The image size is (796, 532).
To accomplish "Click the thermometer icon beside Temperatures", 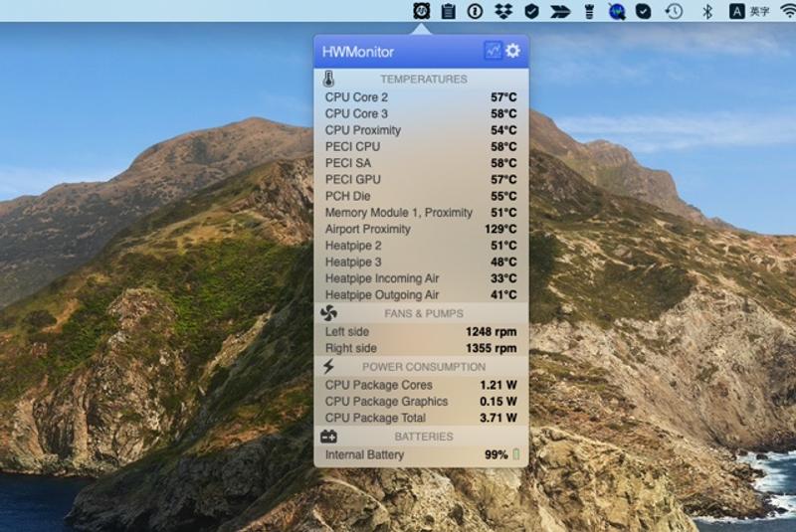I will [329, 79].
